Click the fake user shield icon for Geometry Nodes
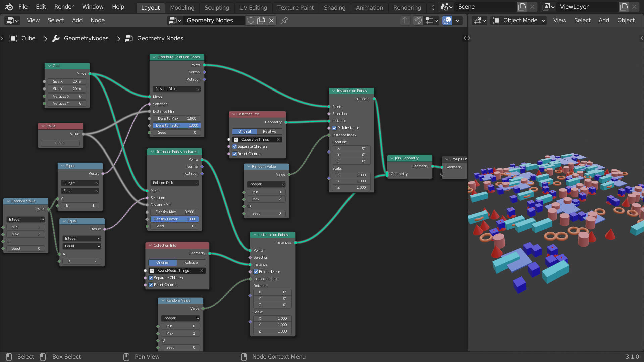Viewport: 644px width, 362px height. coord(251,20)
